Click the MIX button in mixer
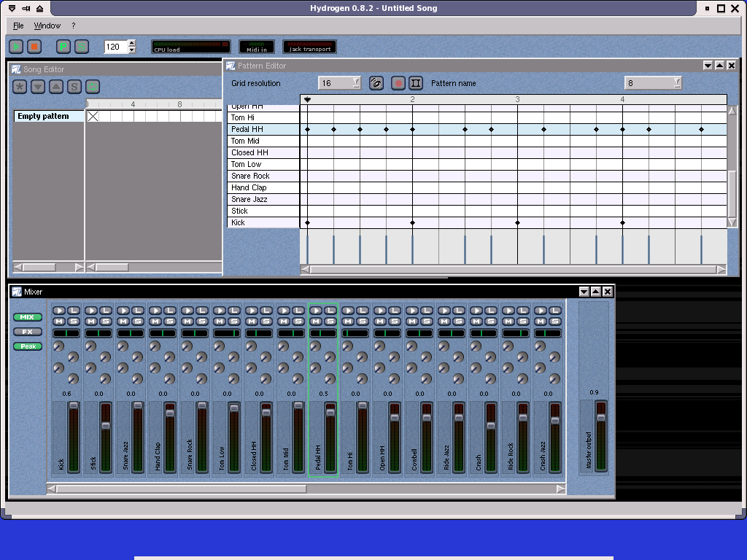The height and width of the screenshot is (560, 747). (x=28, y=317)
